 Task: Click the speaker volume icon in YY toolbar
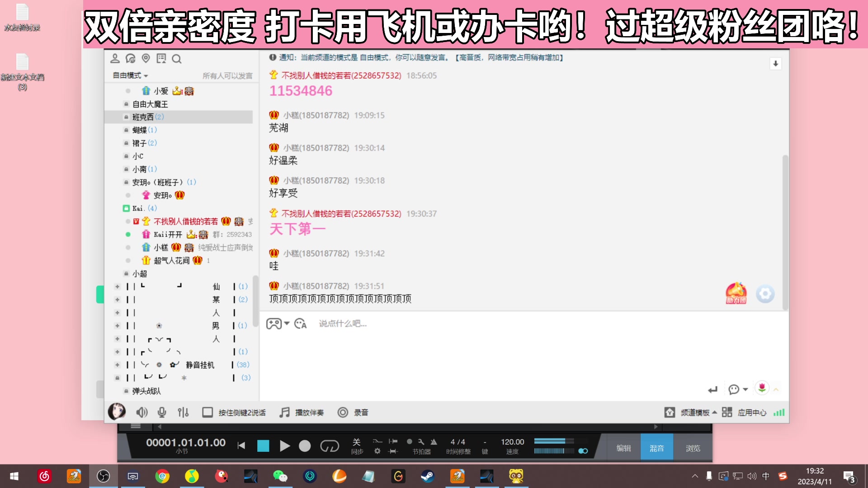[x=142, y=412]
